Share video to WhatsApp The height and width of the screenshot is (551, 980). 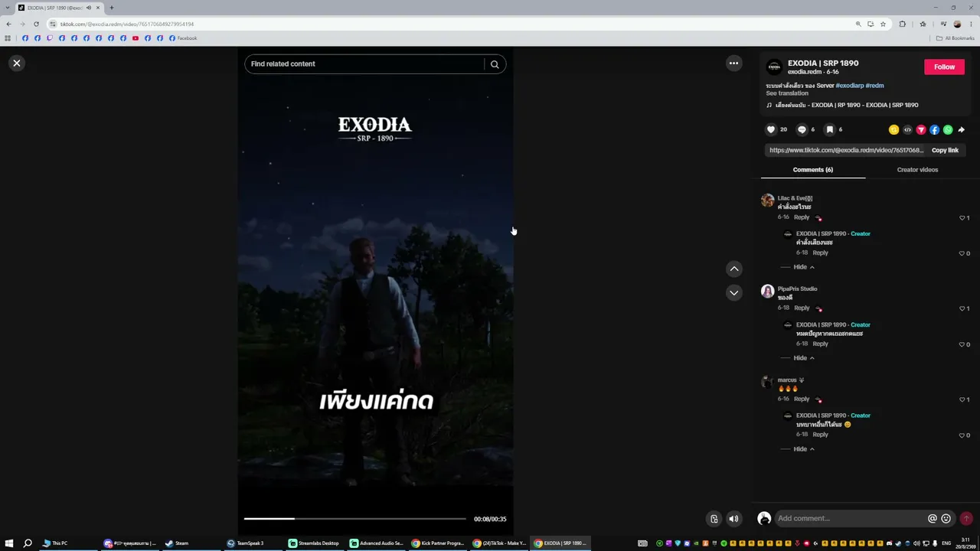948,130
